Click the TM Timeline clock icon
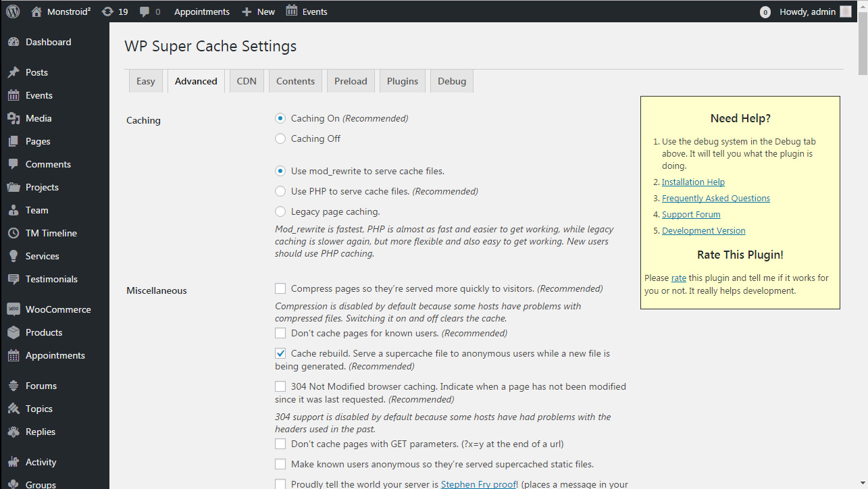The height and width of the screenshot is (489, 868). (x=14, y=233)
